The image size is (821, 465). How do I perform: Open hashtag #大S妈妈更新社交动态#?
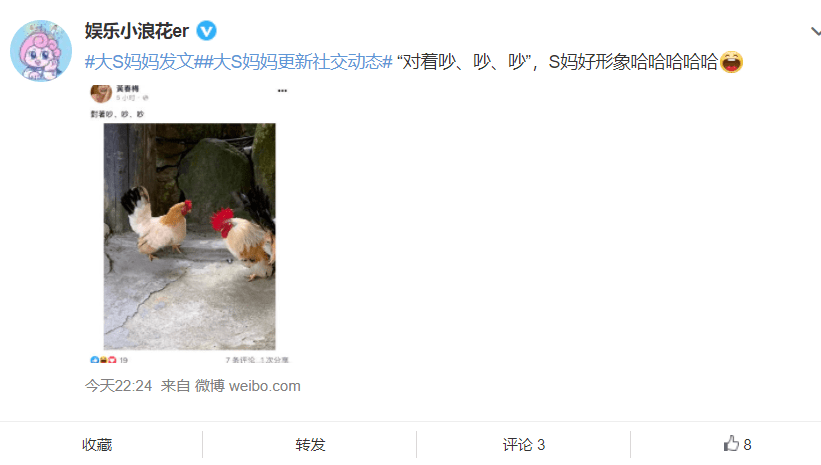click(294, 62)
